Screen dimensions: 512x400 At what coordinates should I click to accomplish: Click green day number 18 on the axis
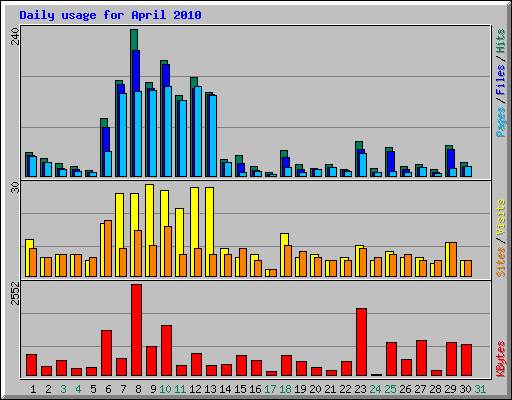tap(285, 389)
